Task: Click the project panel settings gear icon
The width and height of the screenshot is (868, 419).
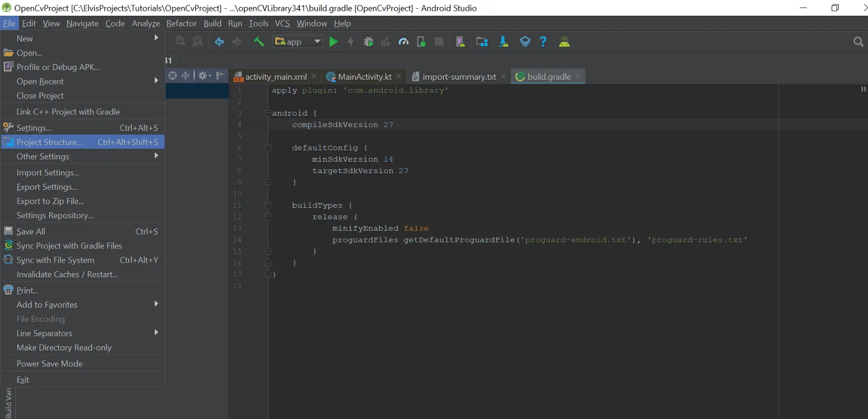Action: click(203, 75)
